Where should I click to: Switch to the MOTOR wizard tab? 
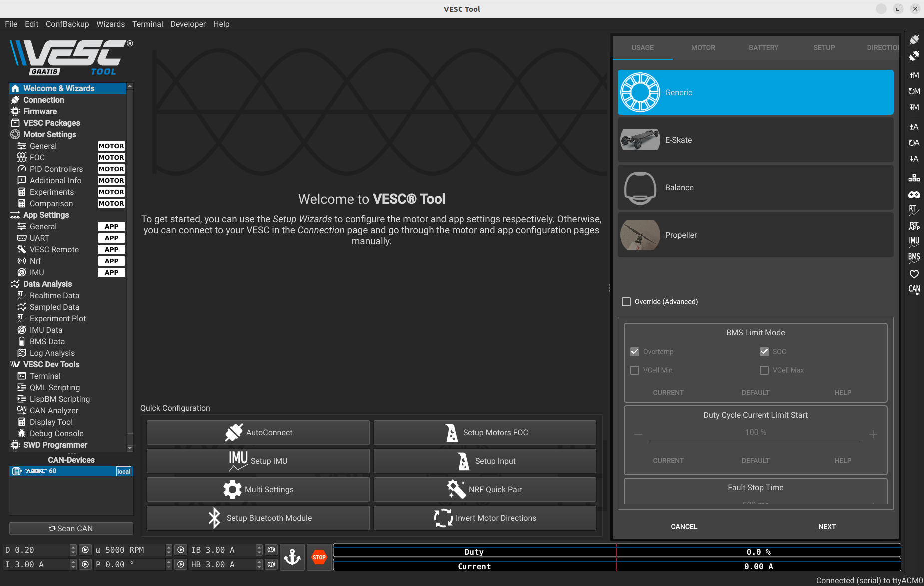tap(703, 48)
